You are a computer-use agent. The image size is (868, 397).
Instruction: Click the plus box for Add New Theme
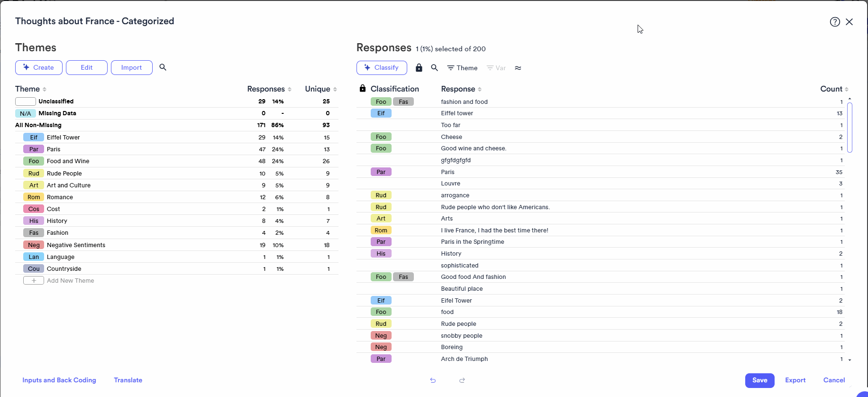tap(34, 281)
